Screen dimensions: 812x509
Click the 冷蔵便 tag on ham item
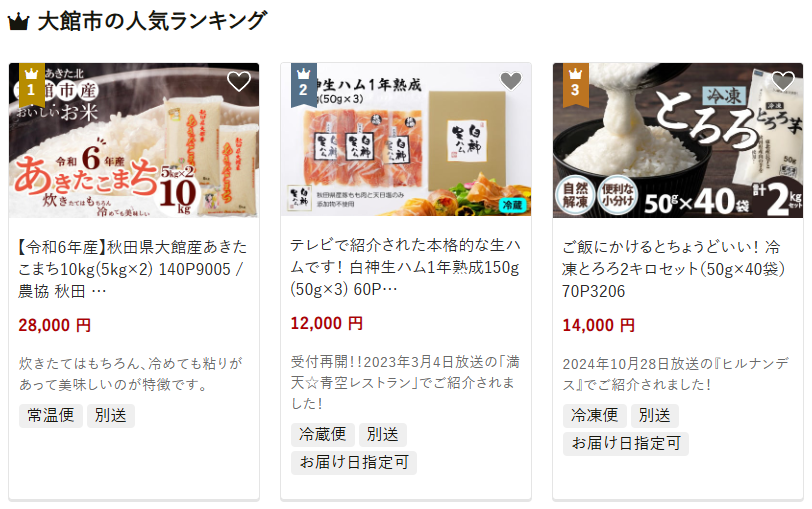(x=323, y=434)
